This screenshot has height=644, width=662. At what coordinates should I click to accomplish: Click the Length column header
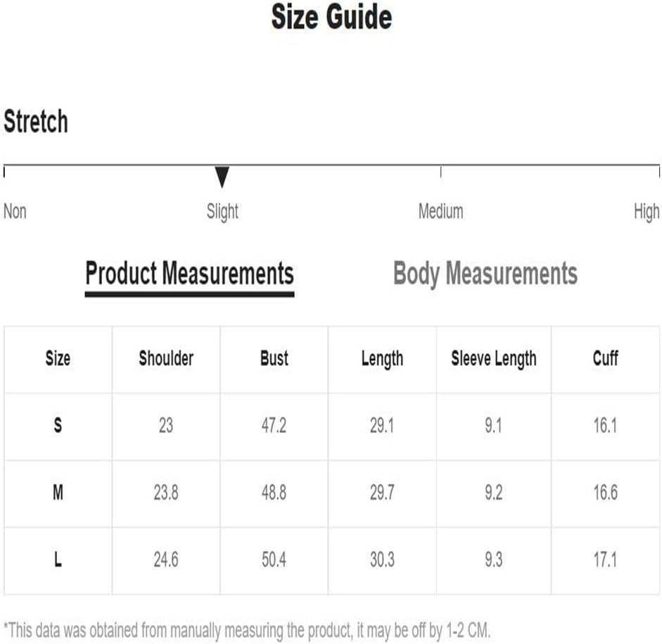[382, 360]
